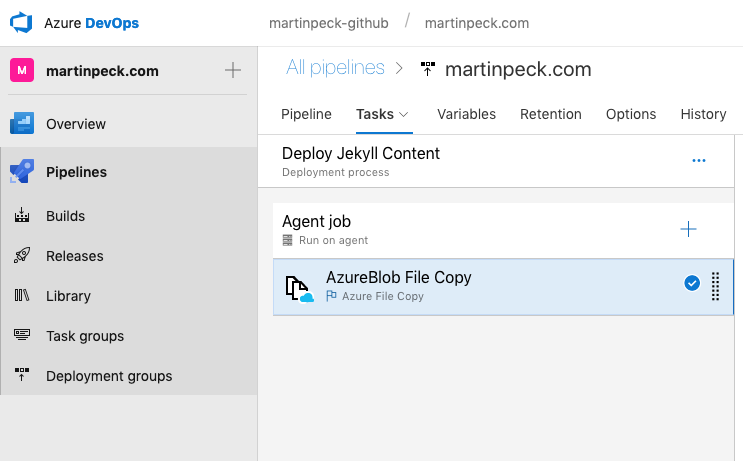
Task: Click the release pipeline icon beside the title
Action: coord(428,69)
